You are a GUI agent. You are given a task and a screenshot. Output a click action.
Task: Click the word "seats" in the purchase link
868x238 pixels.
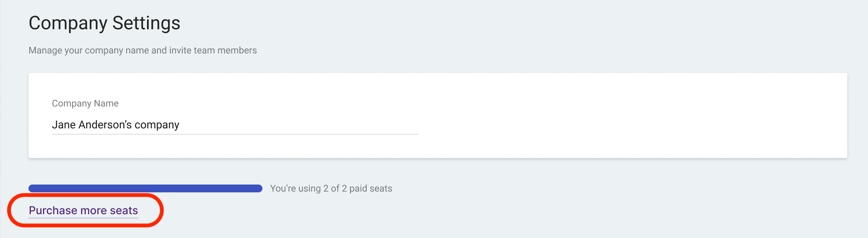click(124, 210)
